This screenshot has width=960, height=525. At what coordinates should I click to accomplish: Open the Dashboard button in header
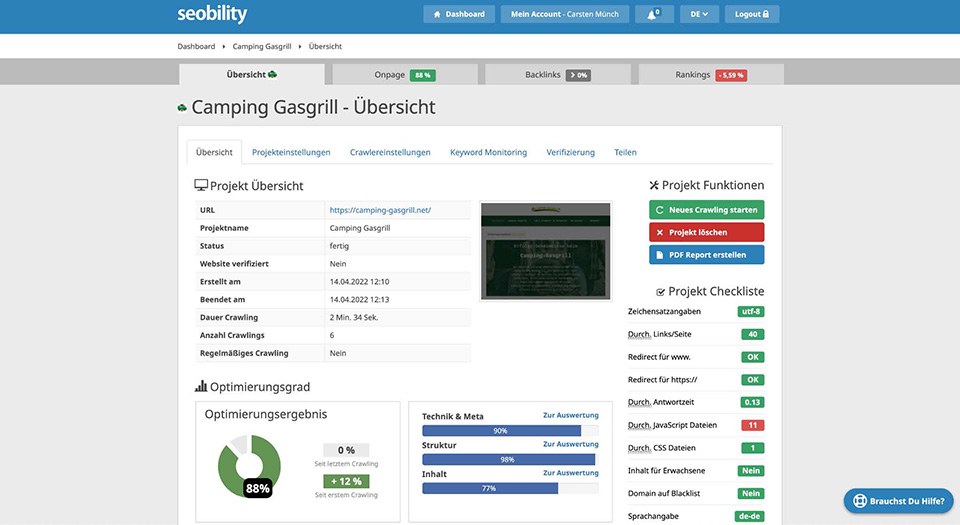point(459,14)
